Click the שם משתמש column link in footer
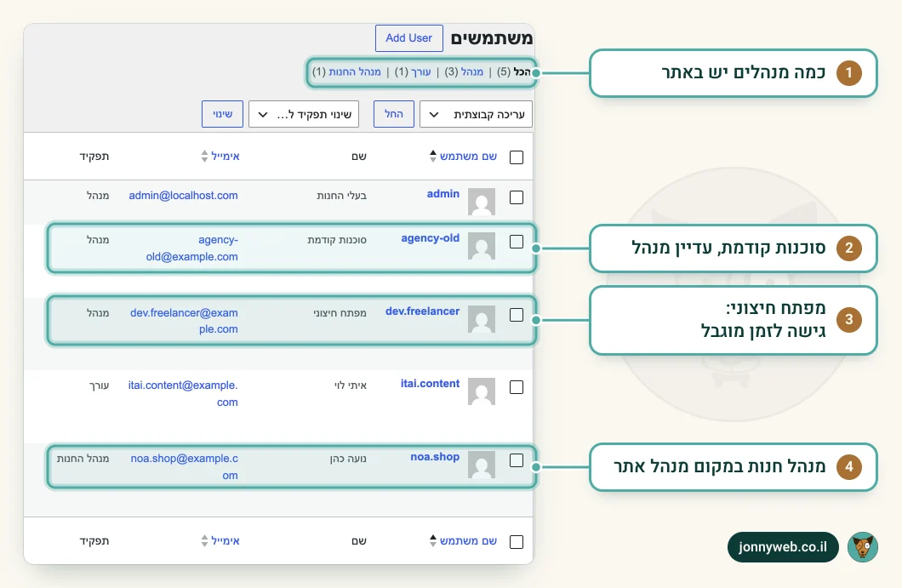902x588 pixels. [468, 541]
